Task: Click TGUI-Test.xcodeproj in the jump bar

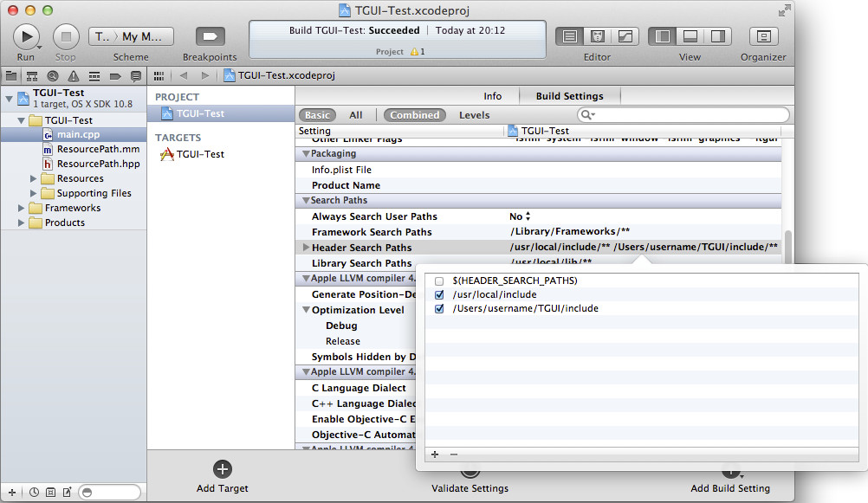Action: coord(280,76)
